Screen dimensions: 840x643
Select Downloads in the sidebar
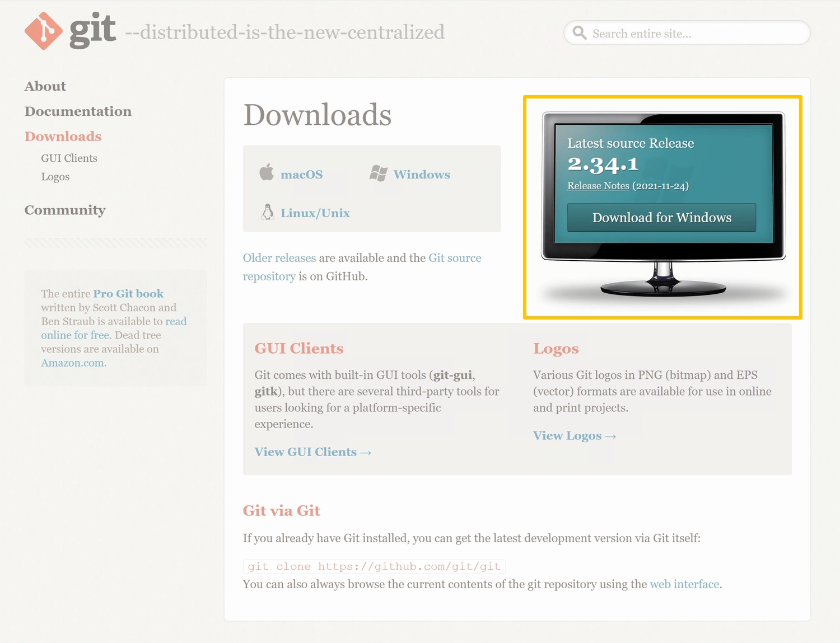[63, 136]
